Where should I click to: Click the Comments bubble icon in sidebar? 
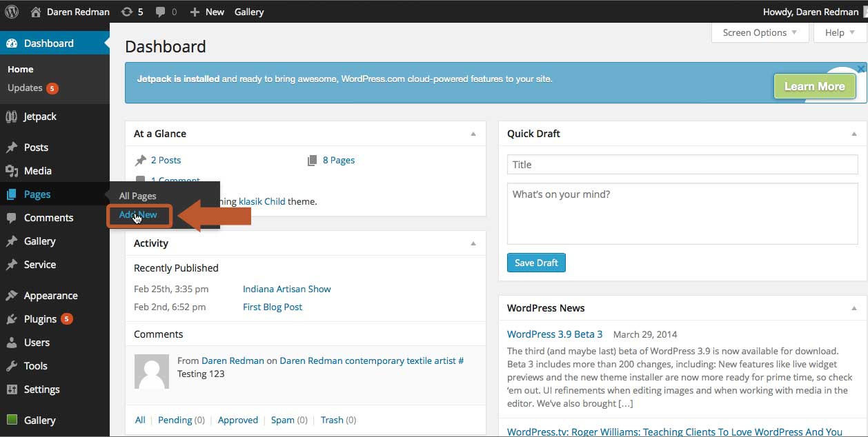pos(12,218)
